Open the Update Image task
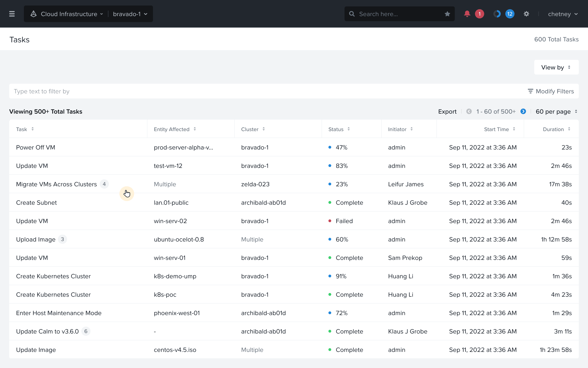 click(x=36, y=350)
